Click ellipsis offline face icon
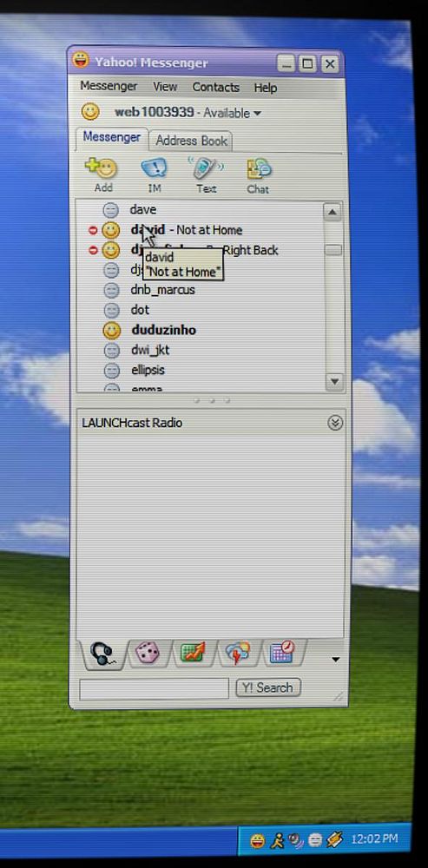The height and width of the screenshot is (868, 428). click(112, 371)
